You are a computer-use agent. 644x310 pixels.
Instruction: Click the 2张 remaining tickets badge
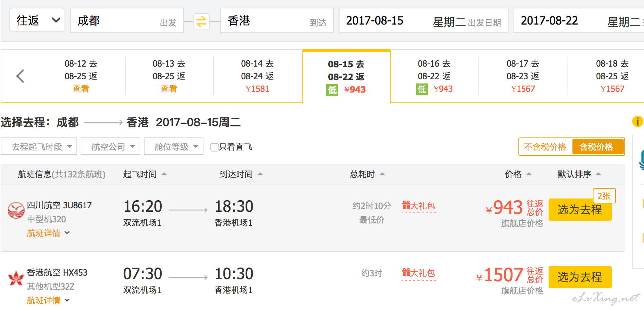click(x=604, y=196)
